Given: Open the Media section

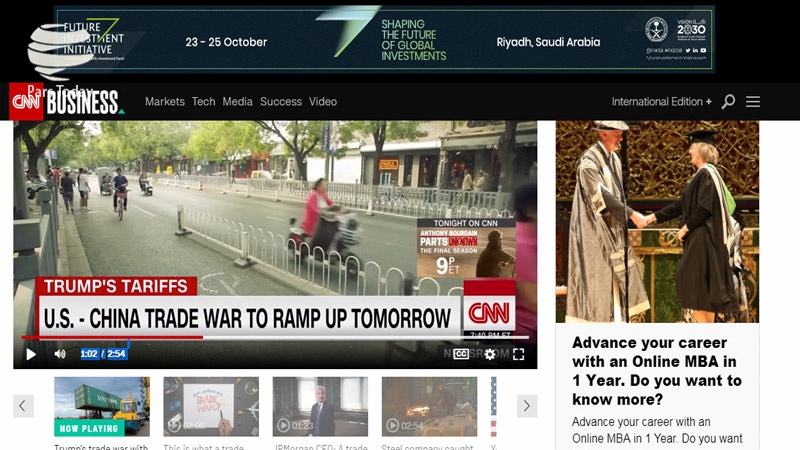Looking at the screenshot, I should point(237,102).
